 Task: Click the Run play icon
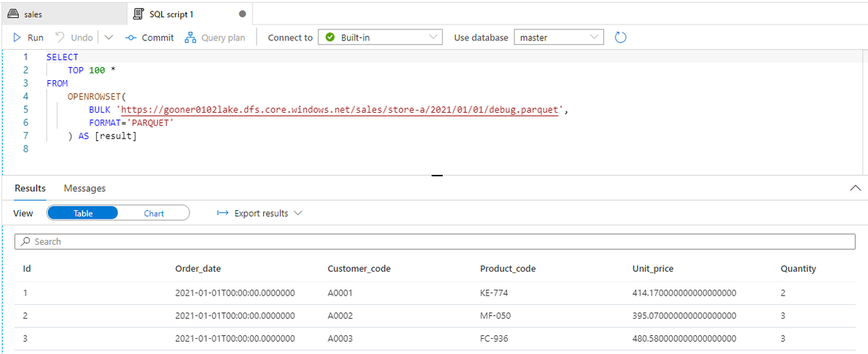(x=16, y=38)
